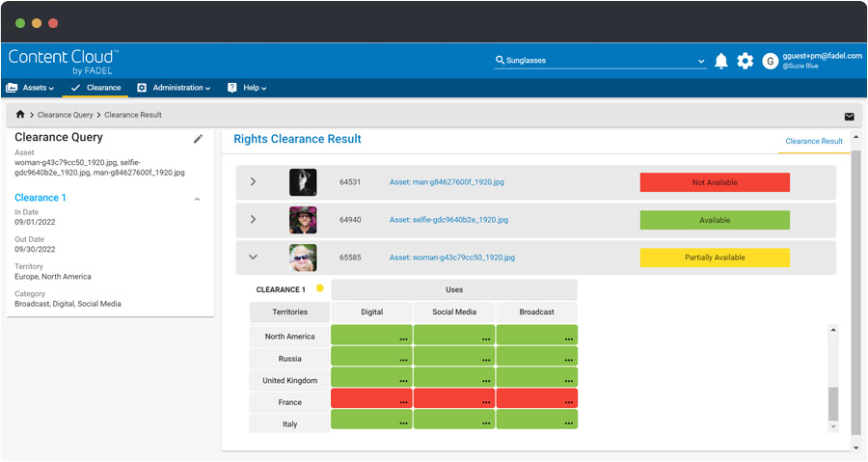Viewport: 868px width, 462px height.
Task: Click main panel scroll up arrow
Action: [x=855, y=137]
